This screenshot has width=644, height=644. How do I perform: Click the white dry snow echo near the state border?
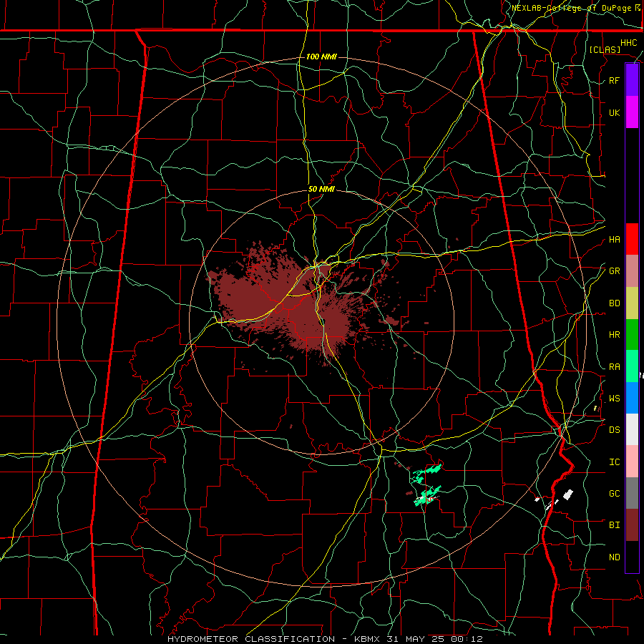[567, 495]
